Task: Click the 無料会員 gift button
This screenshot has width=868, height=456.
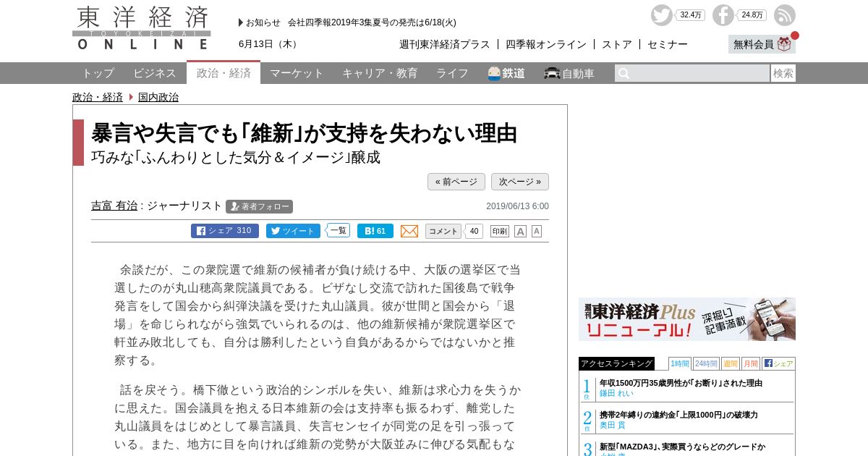Action: (762, 44)
